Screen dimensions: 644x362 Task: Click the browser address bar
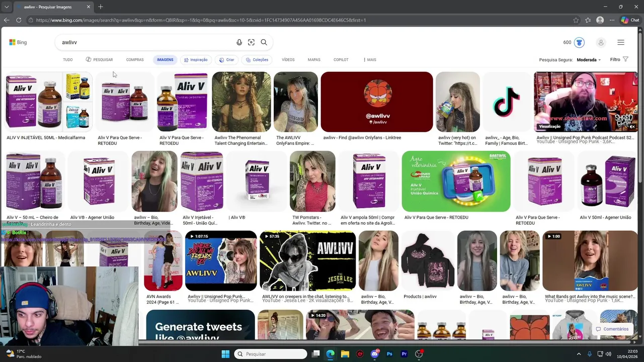299,20
